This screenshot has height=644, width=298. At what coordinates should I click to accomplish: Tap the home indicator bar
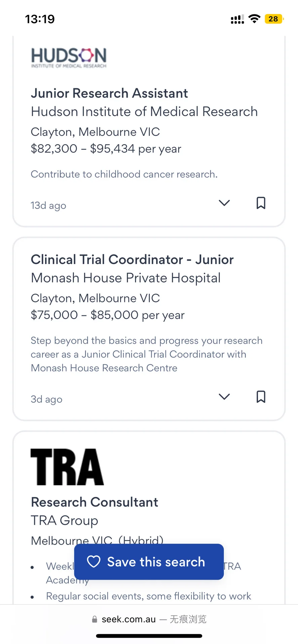click(x=149, y=636)
